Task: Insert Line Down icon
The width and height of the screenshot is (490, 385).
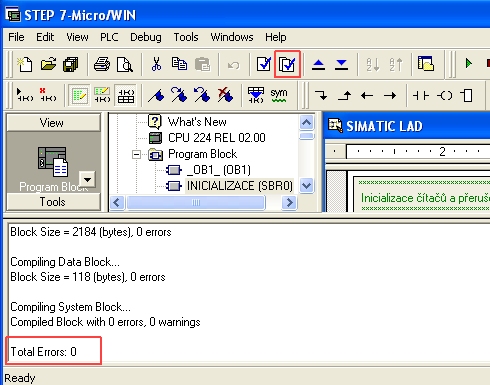Action: [x=321, y=96]
